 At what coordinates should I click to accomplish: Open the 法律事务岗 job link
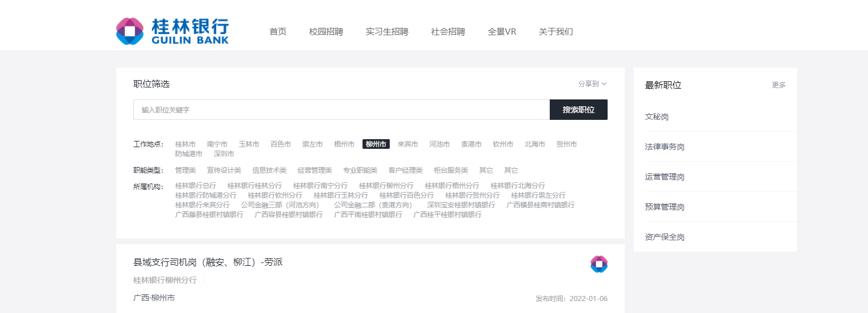coord(664,147)
